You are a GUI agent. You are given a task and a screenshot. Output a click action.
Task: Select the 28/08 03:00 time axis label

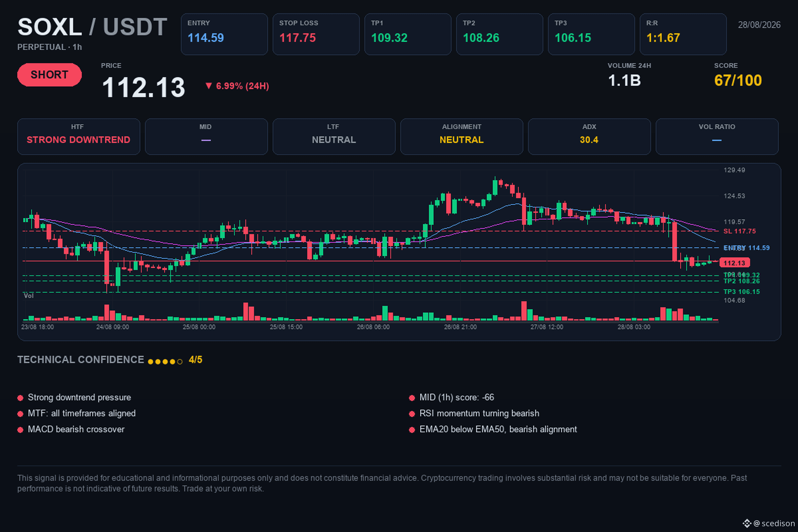click(634, 327)
